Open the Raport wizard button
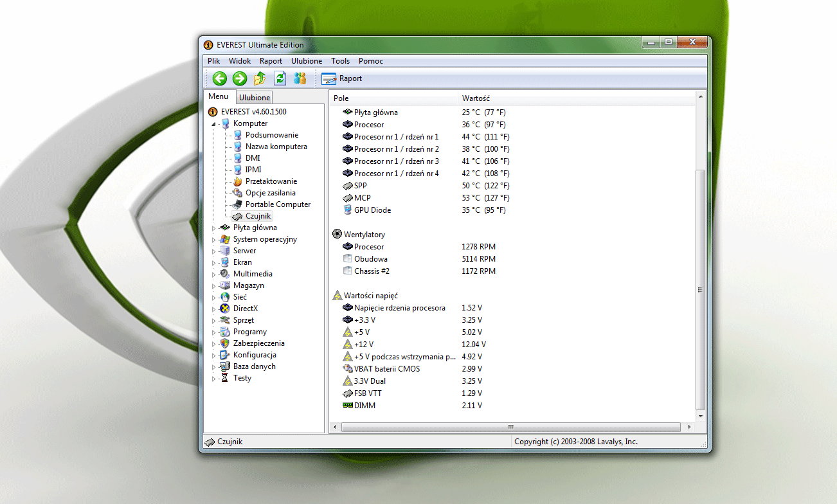This screenshot has height=504, width=837. 342,78
